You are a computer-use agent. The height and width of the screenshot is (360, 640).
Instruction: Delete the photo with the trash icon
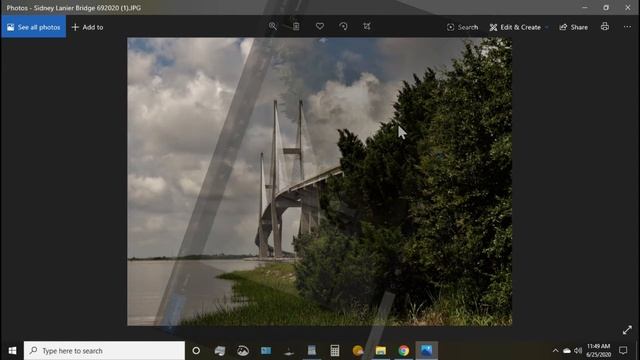click(296, 27)
